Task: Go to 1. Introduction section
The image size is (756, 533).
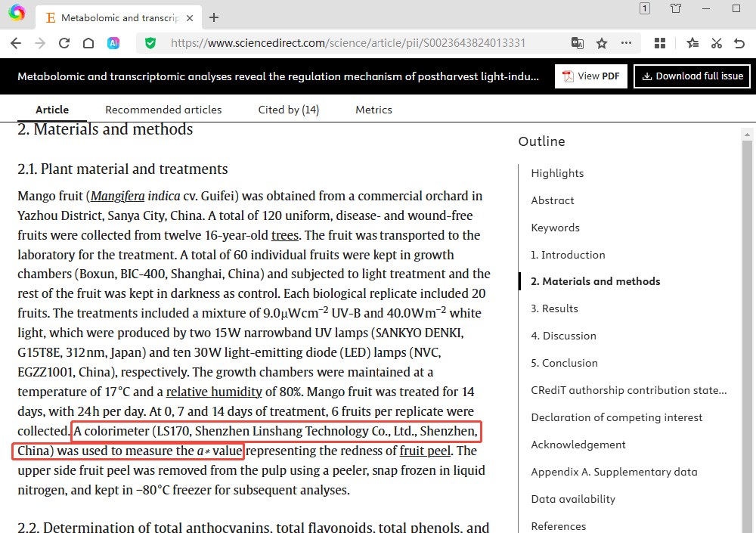Action: tap(568, 255)
